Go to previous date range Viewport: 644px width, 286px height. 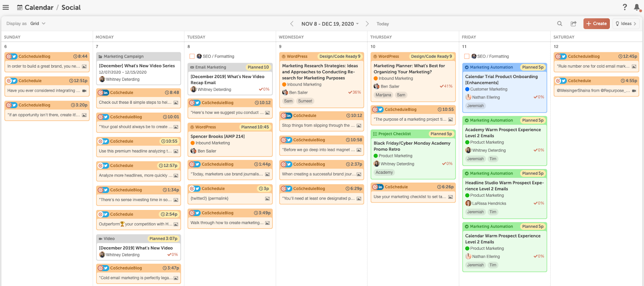(292, 24)
